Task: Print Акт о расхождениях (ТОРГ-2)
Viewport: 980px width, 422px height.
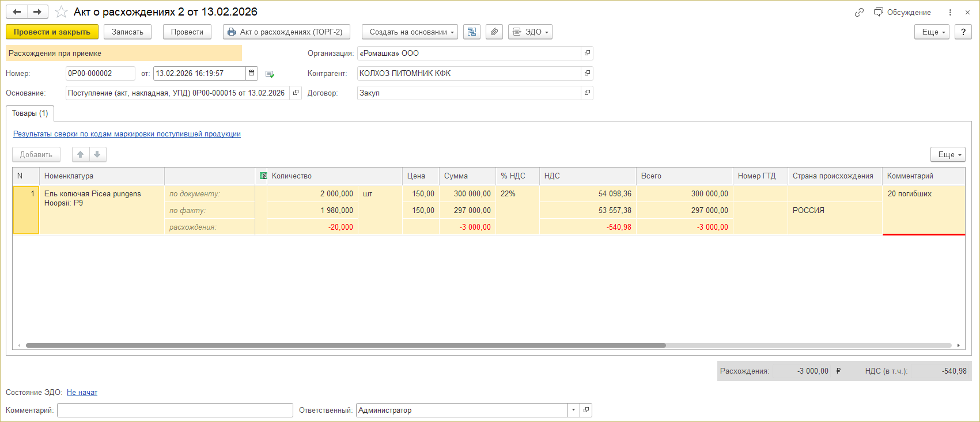Action: [x=286, y=32]
